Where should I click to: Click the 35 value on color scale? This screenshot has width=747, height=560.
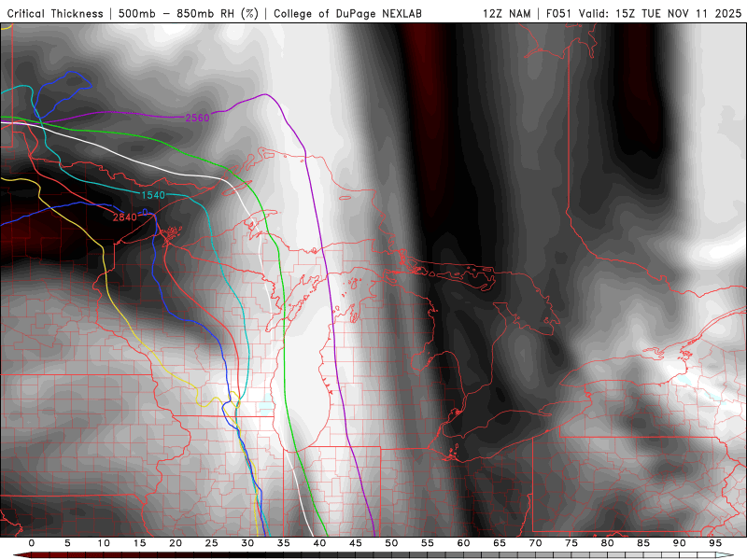coord(284,543)
